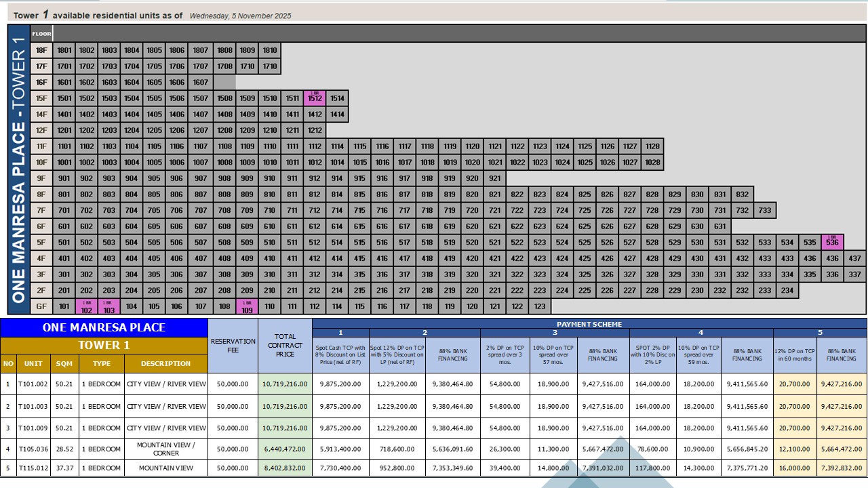The width and height of the screenshot is (868, 488).
Task: Select down payment value 718,600.00
Action: 397,449
